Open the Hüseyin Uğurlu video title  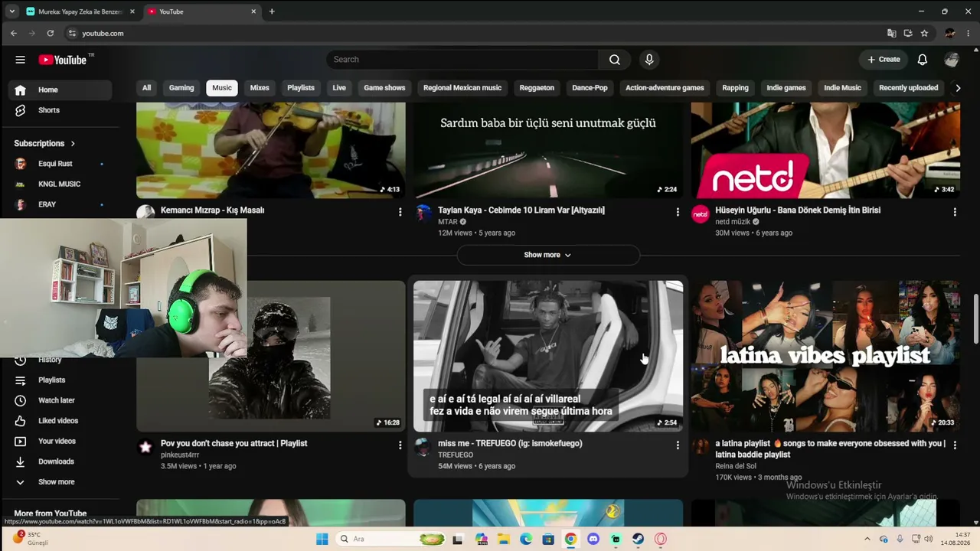tap(798, 210)
